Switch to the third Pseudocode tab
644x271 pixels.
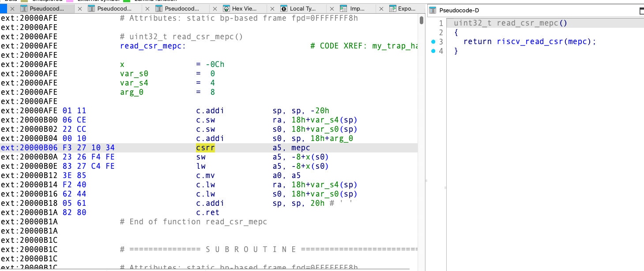click(182, 8)
